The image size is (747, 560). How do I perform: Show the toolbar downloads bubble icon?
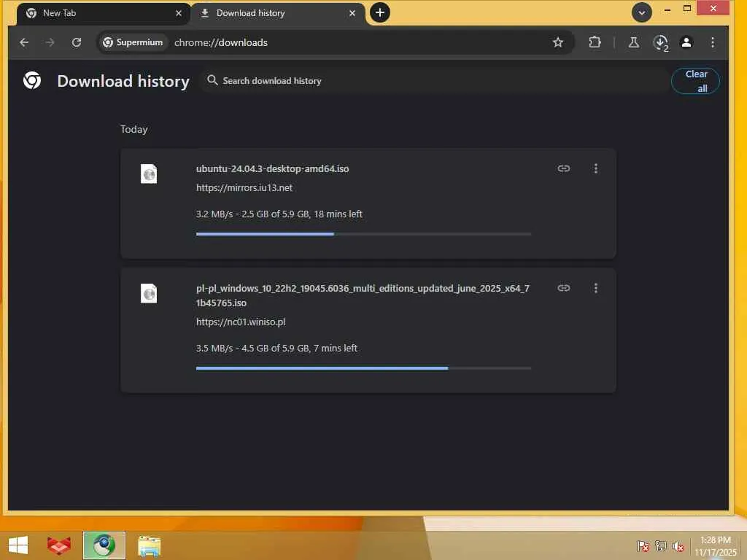click(661, 43)
